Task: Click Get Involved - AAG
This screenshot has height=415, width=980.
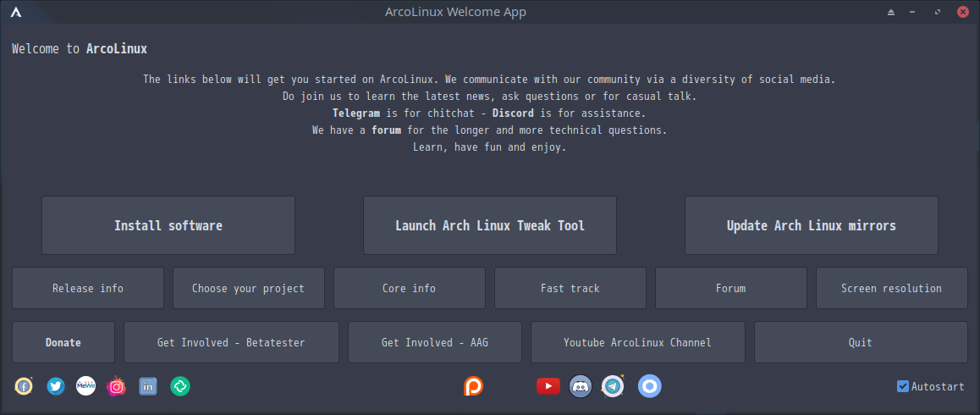Action: point(435,342)
